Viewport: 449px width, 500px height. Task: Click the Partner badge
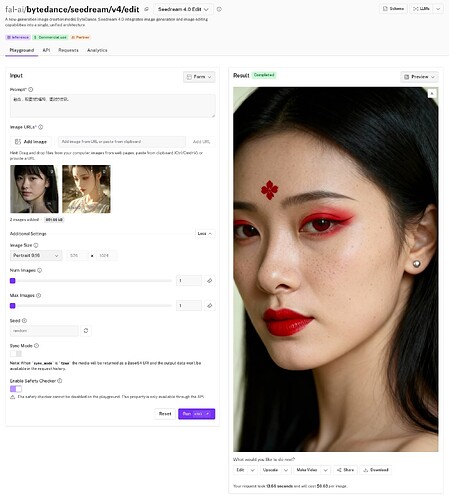click(80, 37)
